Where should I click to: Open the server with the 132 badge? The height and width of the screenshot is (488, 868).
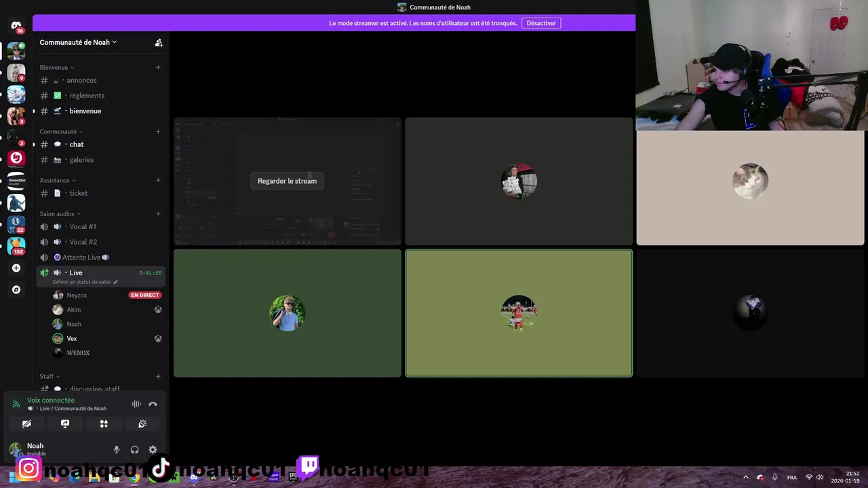coord(16,245)
